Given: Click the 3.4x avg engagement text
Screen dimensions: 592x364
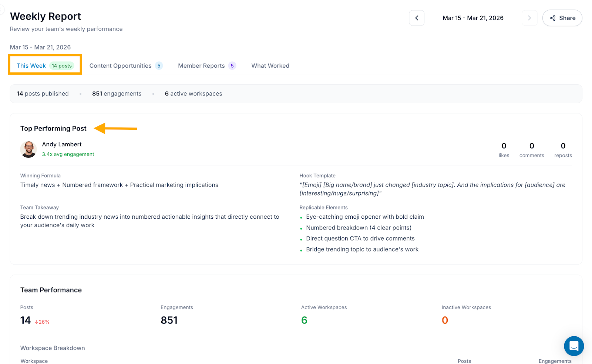Looking at the screenshot, I should click(x=68, y=154).
